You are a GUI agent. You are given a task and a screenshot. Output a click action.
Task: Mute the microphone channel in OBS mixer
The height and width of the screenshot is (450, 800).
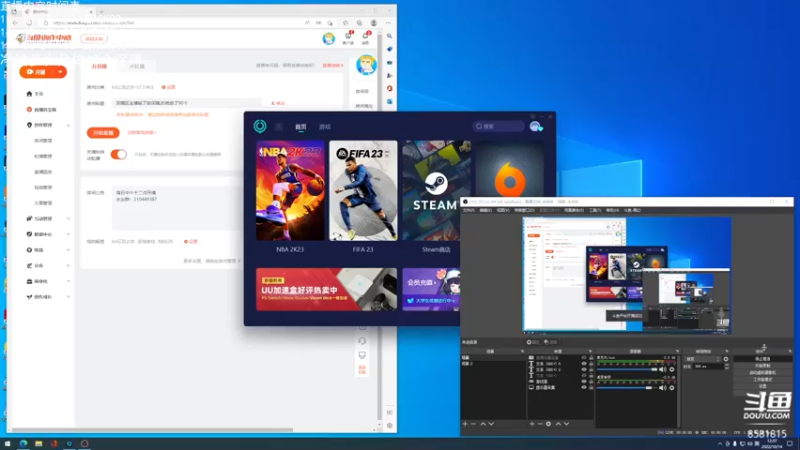click(662, 369)
